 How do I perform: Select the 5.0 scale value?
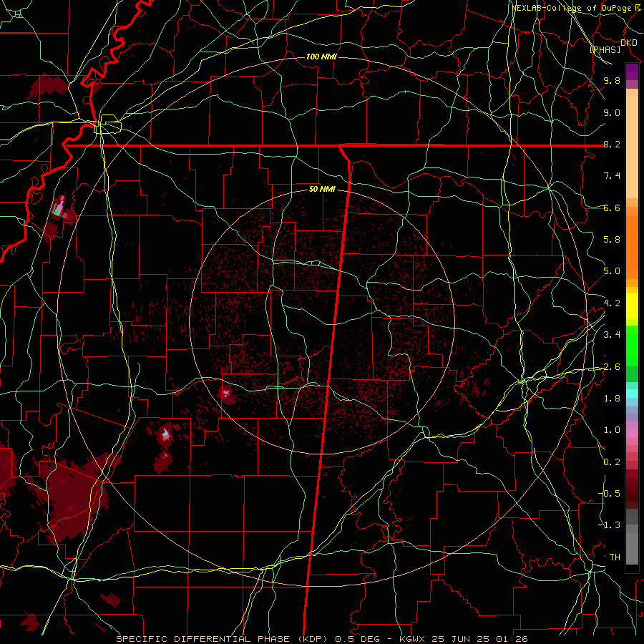[612, 271]
